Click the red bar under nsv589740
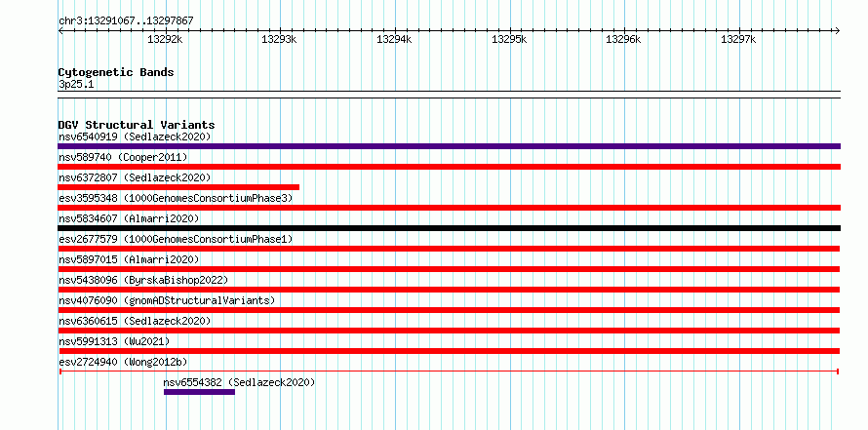868x430 pixels. 449,167
